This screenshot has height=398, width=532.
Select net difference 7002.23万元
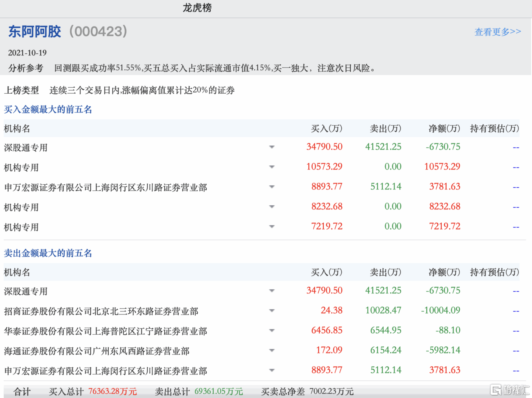pyautogui.click(x=331, y=391)
